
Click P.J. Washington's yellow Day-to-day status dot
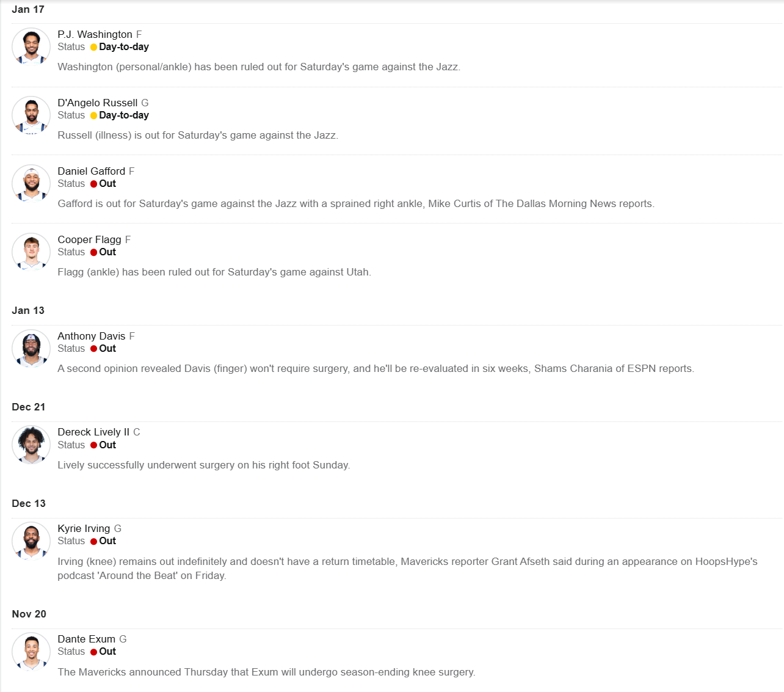[93, 47]
